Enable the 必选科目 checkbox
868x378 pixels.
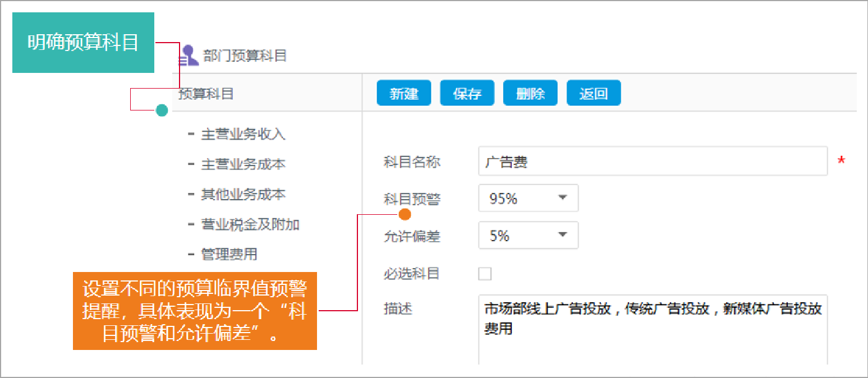[x=484, y=273]
